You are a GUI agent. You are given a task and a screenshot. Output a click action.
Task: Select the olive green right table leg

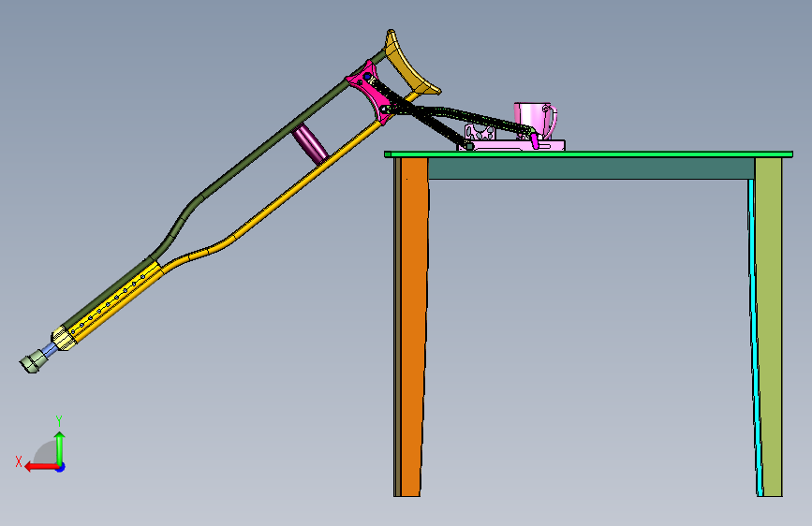pyautogui.click(x=769, y=326)
